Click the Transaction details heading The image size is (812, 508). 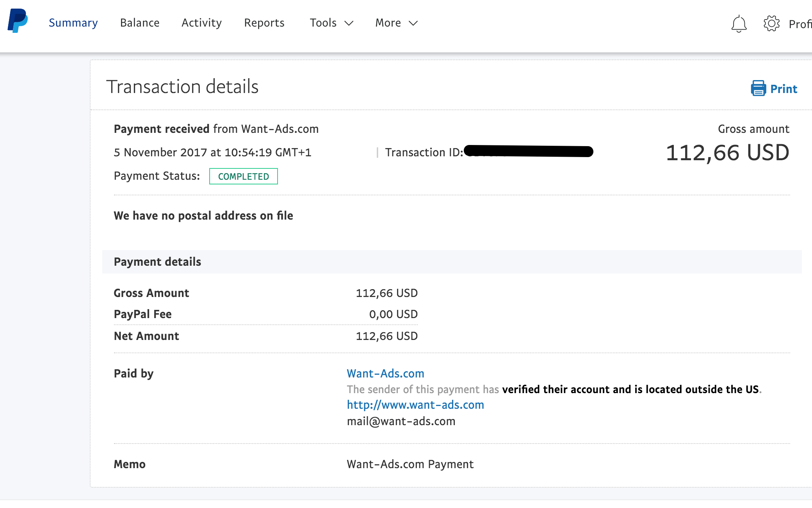(x=182, y=86)
